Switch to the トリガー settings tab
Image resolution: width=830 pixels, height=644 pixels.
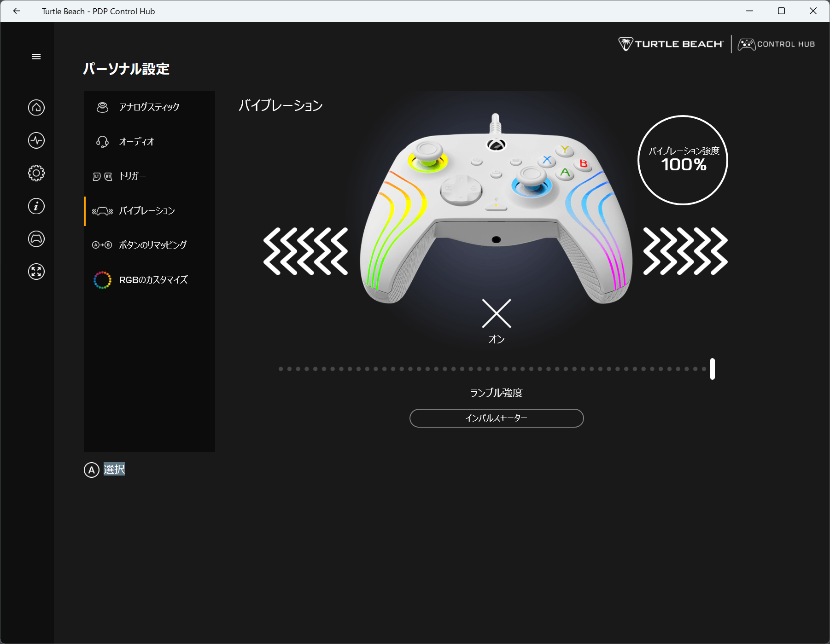click(x=149, y=176)
